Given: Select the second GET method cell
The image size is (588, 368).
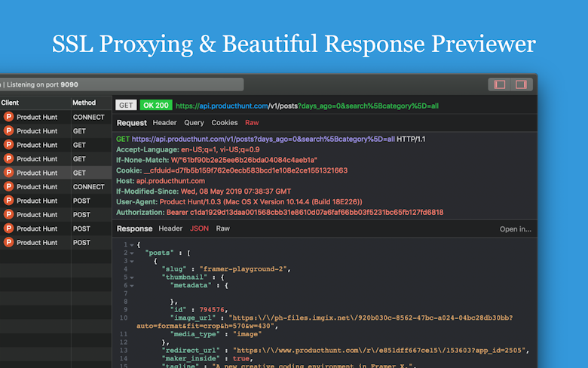Looking at the screenshot, I should (x=79, y=145).
